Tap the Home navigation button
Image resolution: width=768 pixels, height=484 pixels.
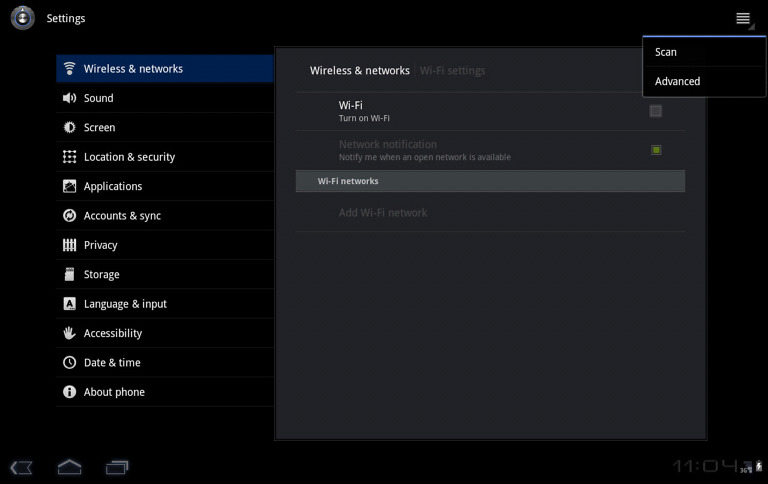pyautogui.click(x=69, y=466)
